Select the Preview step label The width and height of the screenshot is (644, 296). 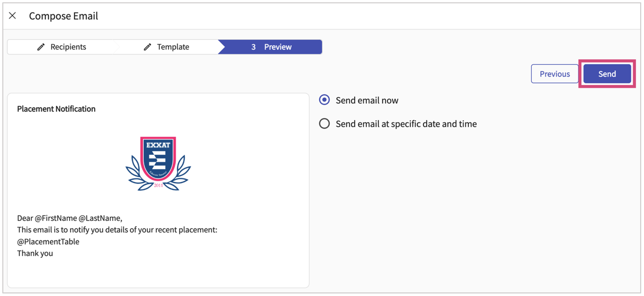tap(278, 47)
